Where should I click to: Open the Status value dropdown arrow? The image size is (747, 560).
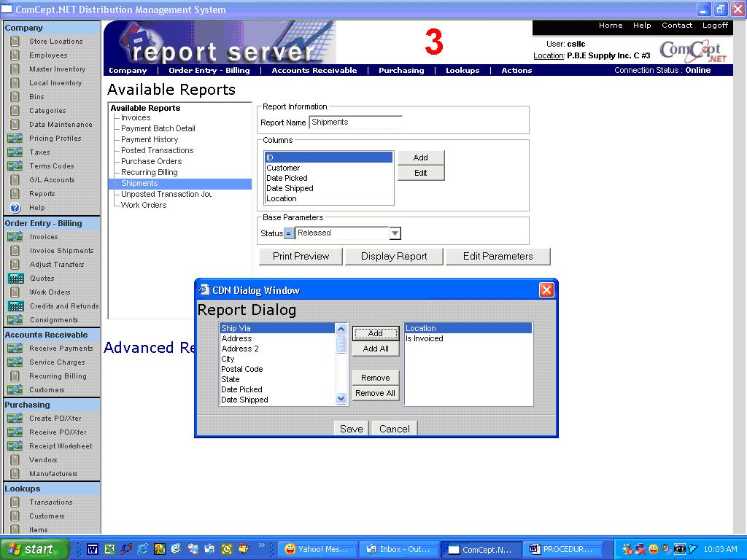395,233
